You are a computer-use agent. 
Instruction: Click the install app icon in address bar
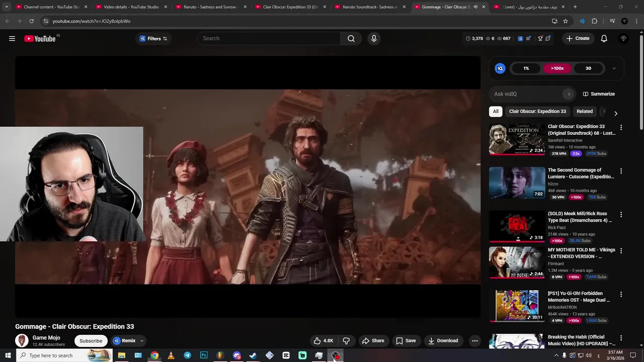coord(554,21)
